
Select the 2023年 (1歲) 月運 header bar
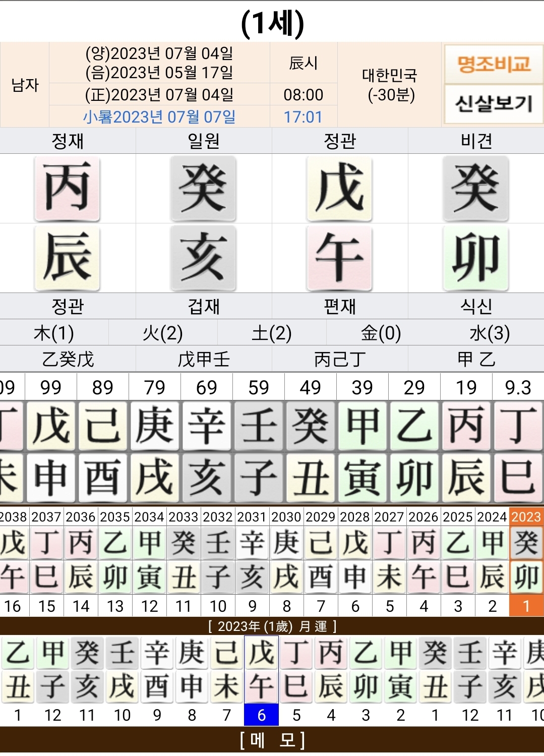click(x=272, y=626)
